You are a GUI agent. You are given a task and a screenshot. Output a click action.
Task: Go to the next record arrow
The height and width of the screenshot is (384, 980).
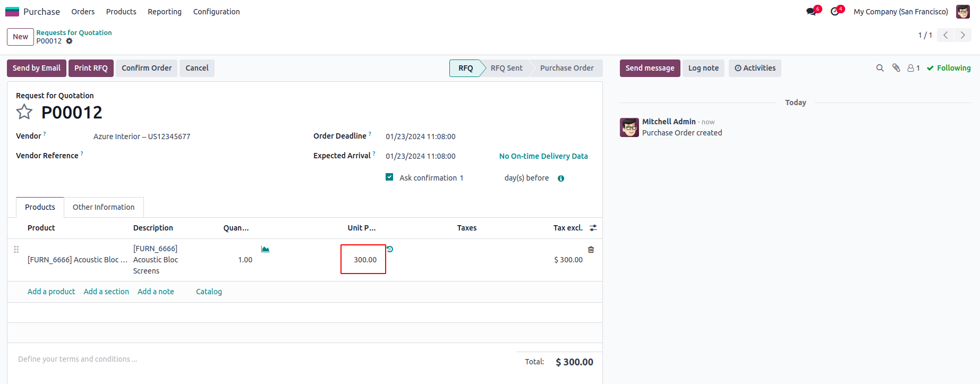coord(962,35)
